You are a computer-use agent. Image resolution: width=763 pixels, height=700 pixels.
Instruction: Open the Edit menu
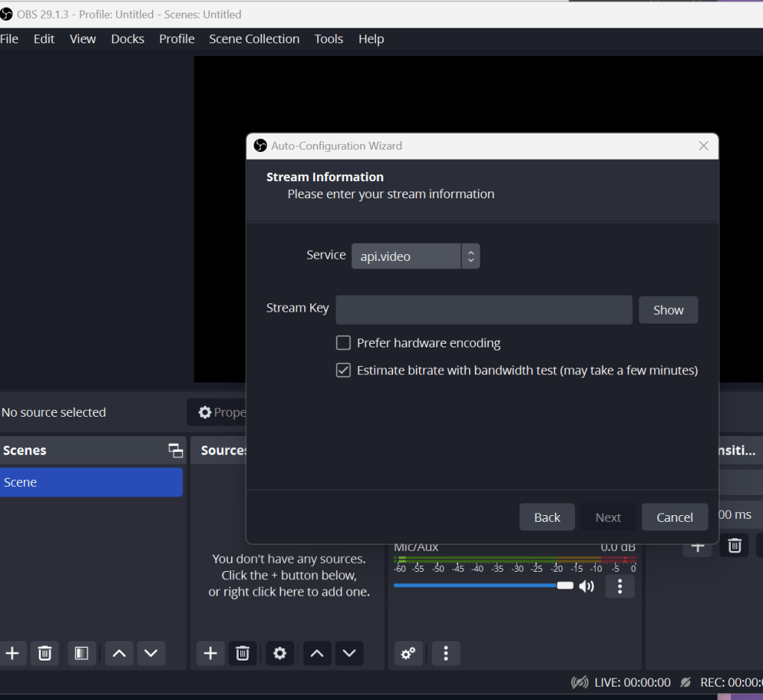tap(44, 39)
